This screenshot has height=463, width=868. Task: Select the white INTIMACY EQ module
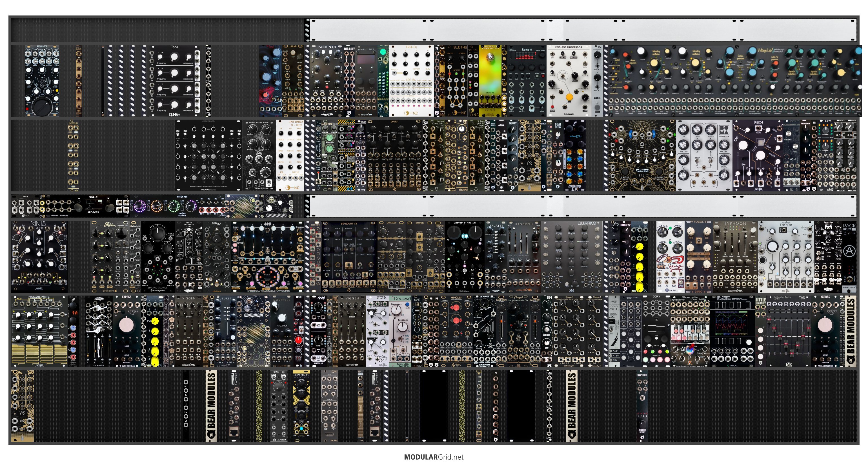[x=290, y=156]
